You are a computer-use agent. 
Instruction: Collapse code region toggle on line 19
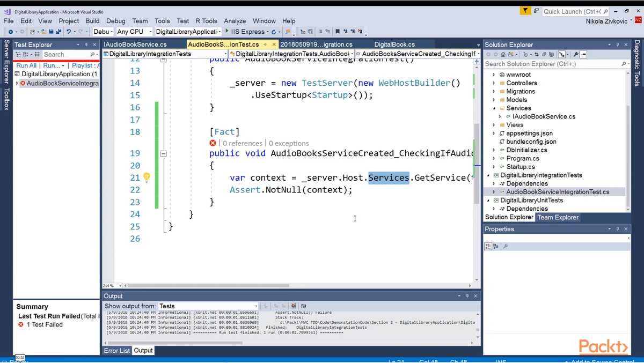tap(163, 153)
